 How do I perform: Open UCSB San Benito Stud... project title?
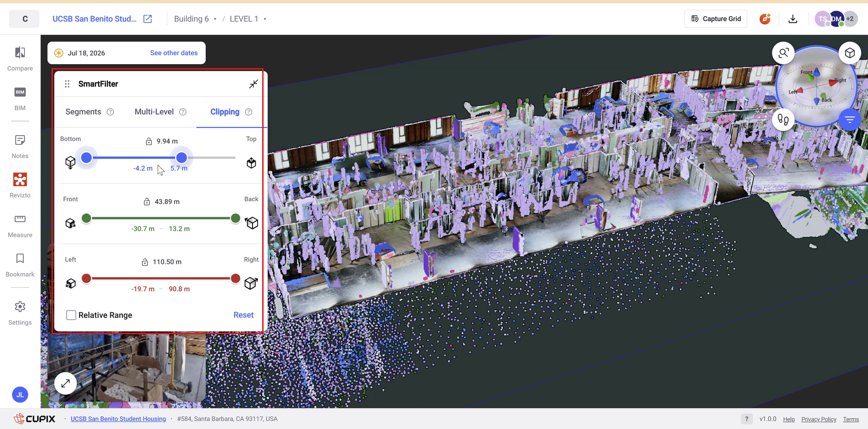[x=94, y=19]
